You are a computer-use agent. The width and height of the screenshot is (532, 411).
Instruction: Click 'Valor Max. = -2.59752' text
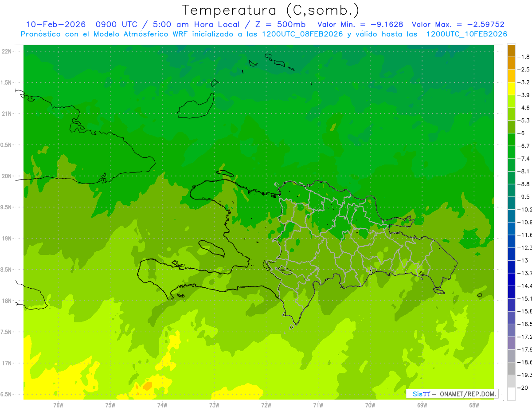pyautogui.click(x=458, y=24)
